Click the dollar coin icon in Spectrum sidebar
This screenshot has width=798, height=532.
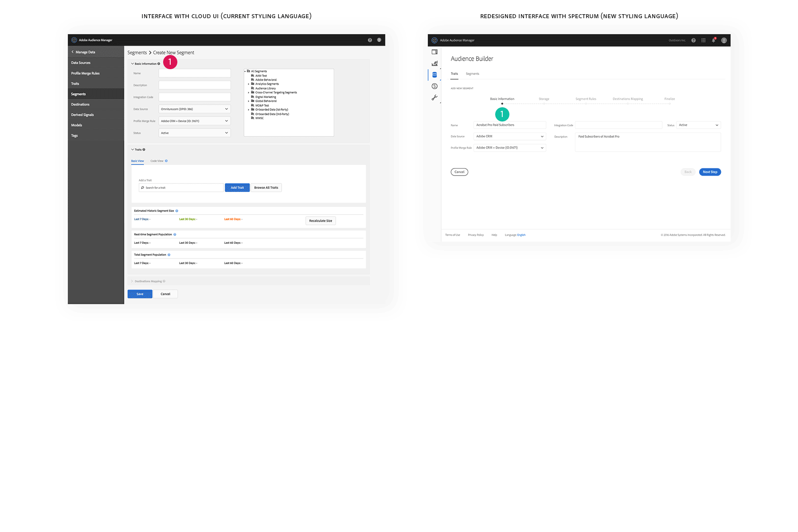[434, 86]
